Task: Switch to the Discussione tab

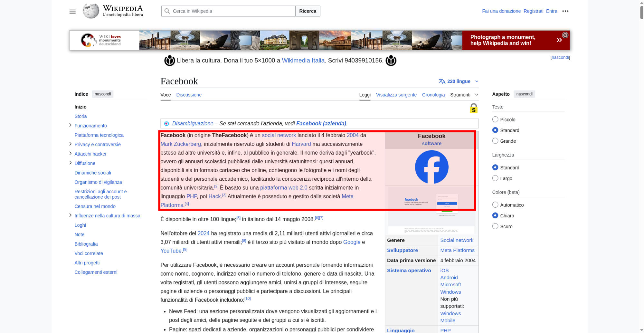Action: (x=189, y=95)
